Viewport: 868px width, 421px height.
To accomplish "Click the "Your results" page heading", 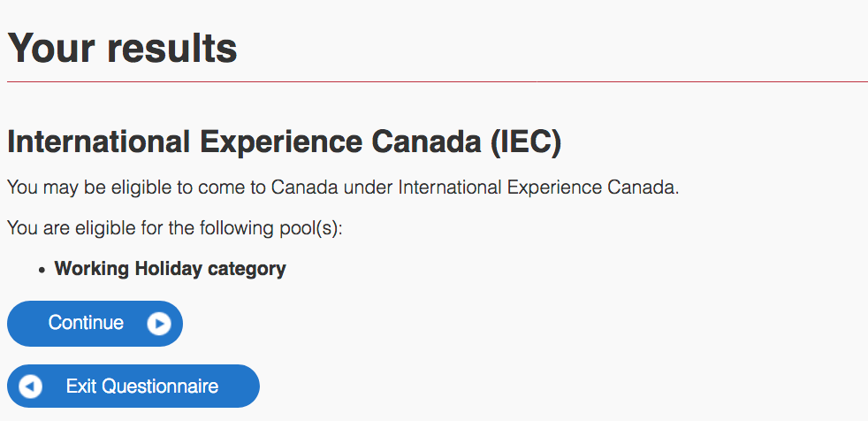I will (122, 48).
